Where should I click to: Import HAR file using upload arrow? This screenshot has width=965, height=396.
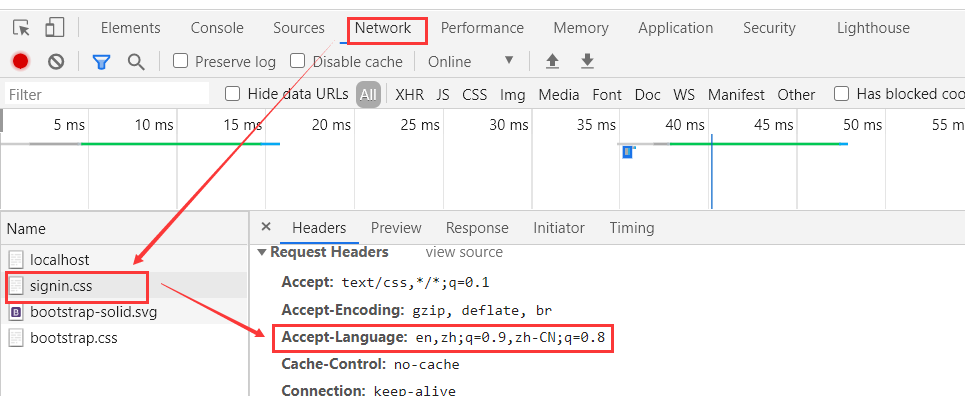click(553, 61)
